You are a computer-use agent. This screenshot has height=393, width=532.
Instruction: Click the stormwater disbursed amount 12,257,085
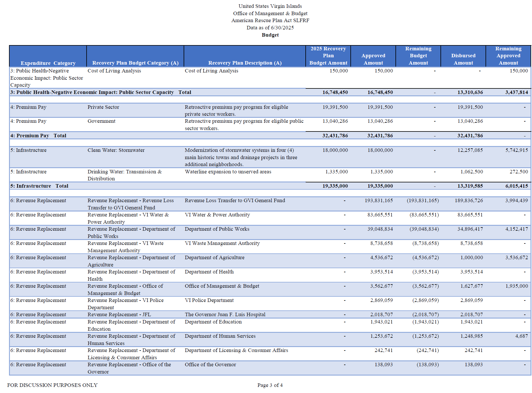(x=470, y=150)
